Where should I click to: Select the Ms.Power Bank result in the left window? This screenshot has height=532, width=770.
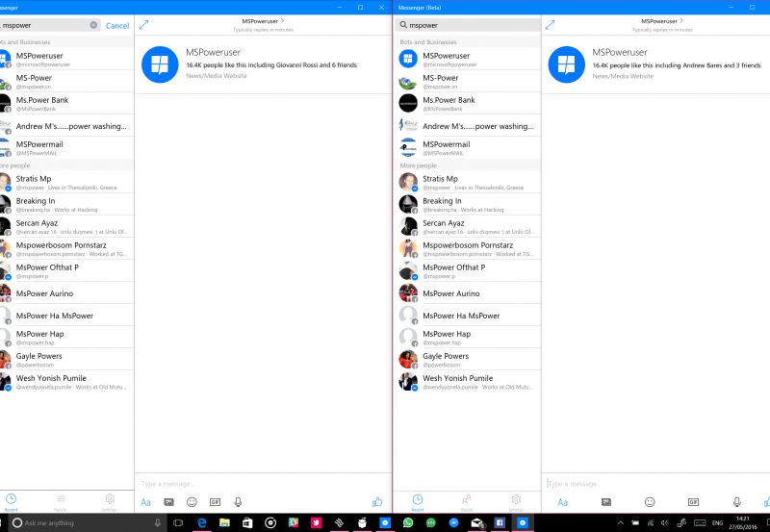pos(66,103)
